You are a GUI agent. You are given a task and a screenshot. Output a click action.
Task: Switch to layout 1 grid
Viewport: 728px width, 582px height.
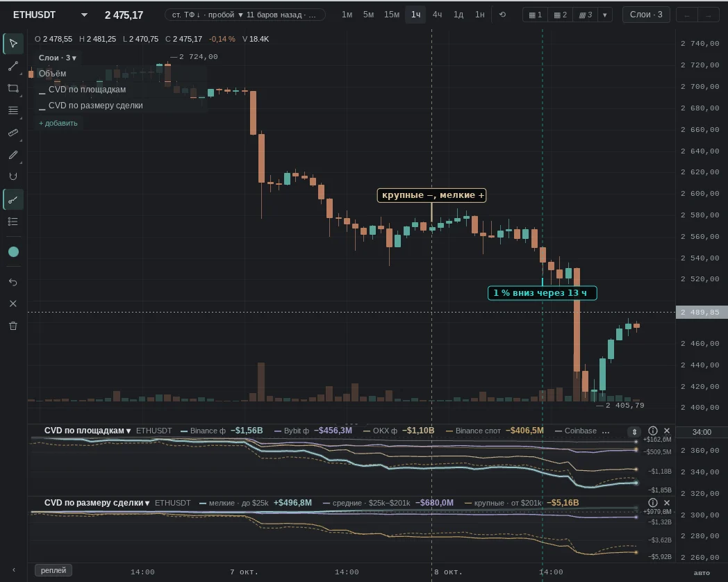pos(536,15)
